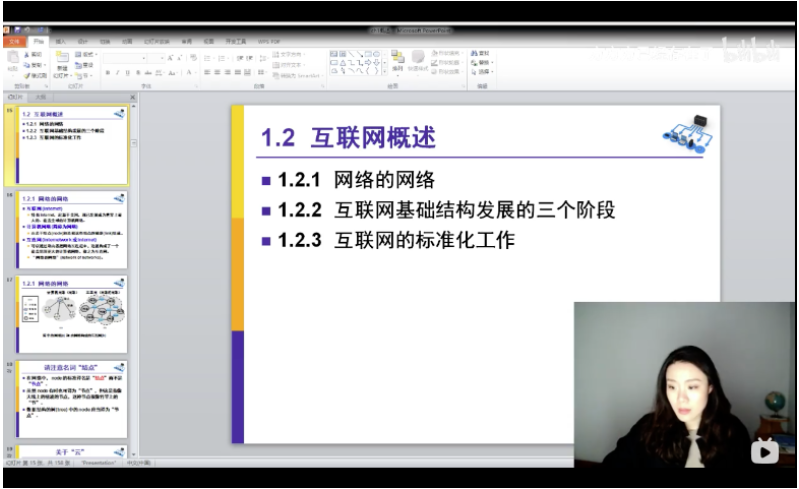Switch to the WPS PDF ribbon tab
The height and width of the screenshot is (489, 799).
coord(269,41)
